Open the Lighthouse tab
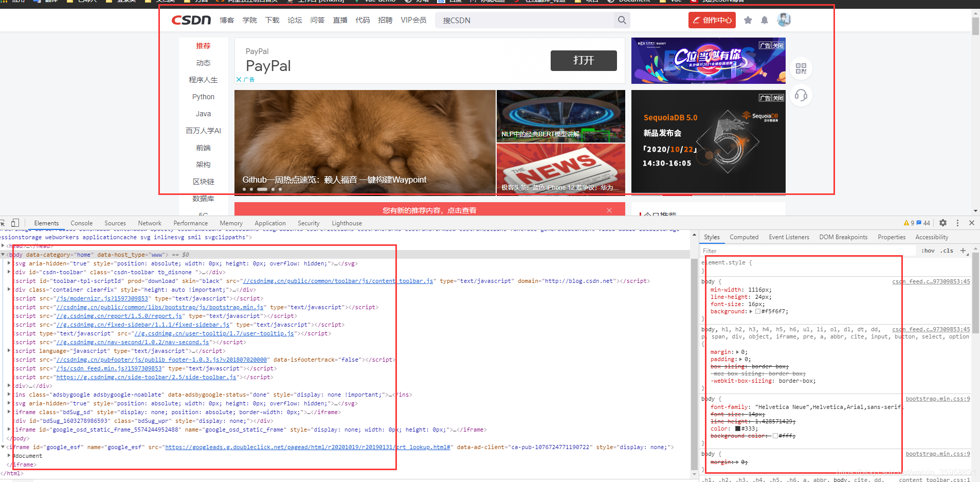The image size is (980, 482). [347, 223]
